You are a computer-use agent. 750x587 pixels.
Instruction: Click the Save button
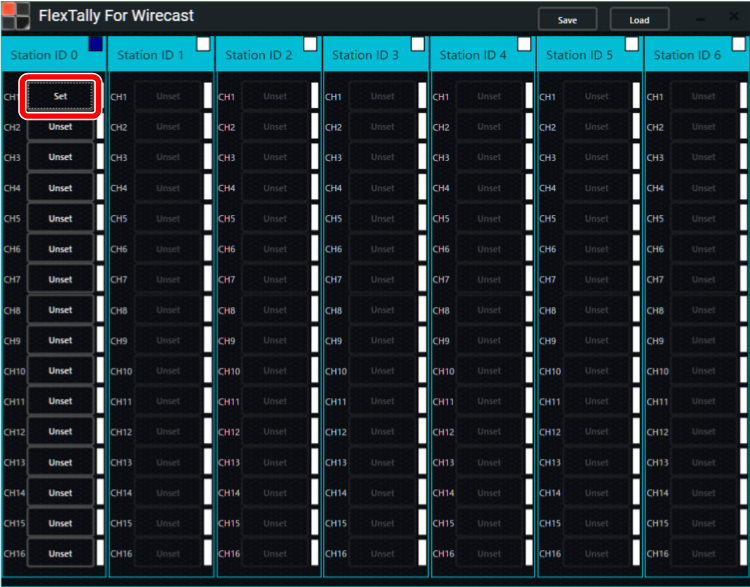tap(567, 20)
